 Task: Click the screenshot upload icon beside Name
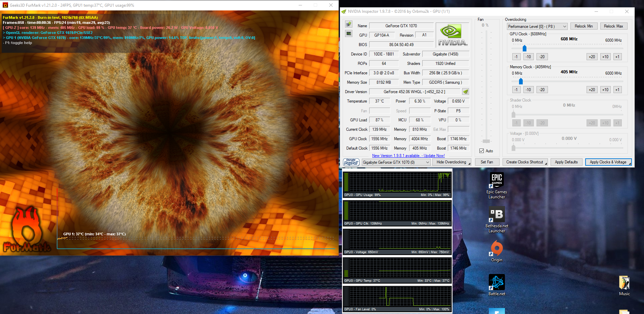coord(349,24)
